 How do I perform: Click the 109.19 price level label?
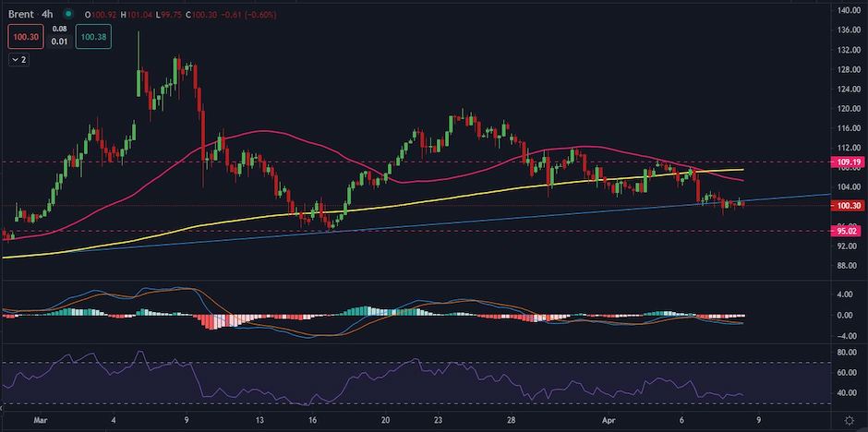(848, 162)
